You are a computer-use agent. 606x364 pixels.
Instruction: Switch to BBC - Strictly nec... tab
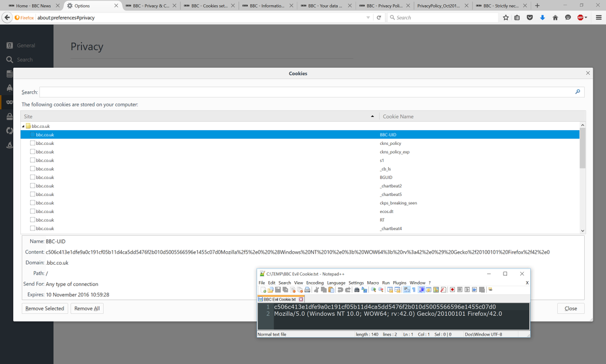click(502, 6)
